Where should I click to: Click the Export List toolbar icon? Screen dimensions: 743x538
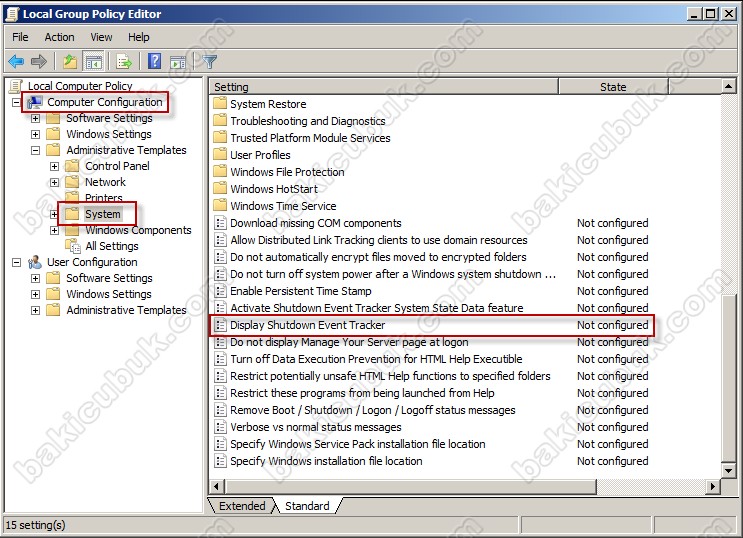coord(124,61)
